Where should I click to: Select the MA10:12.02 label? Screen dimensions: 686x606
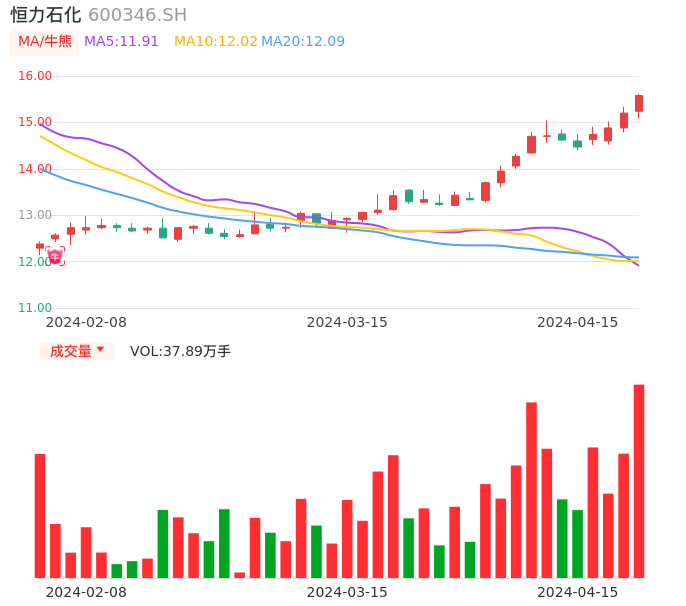tap(216, 42)
